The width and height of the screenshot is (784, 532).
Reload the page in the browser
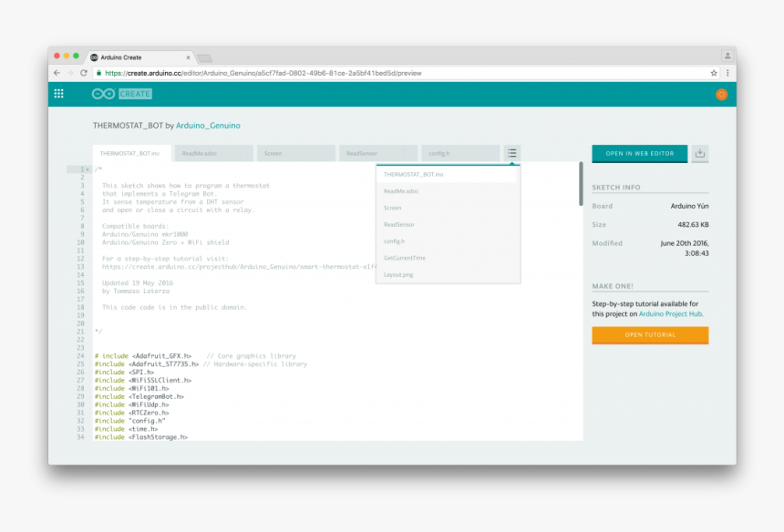84,73
